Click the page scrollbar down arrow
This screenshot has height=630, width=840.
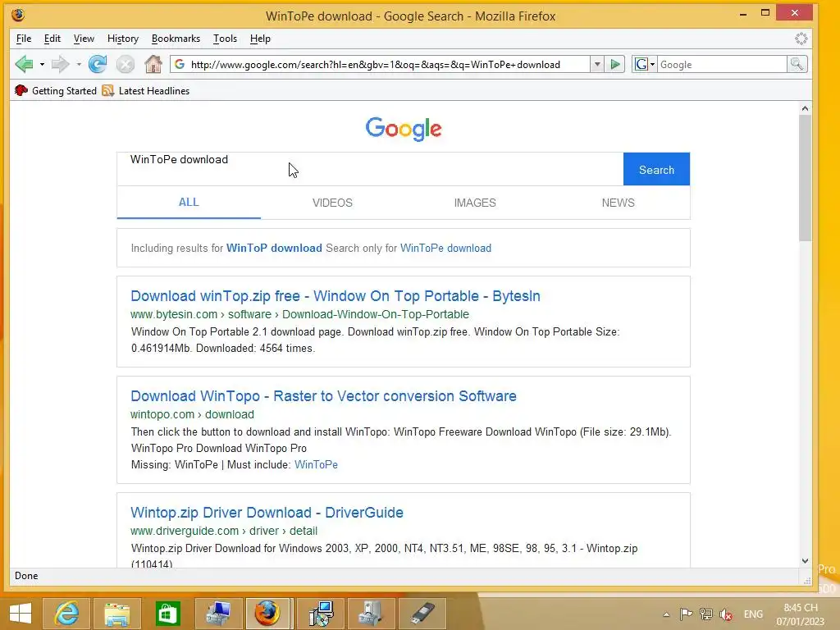coord(806,561)
